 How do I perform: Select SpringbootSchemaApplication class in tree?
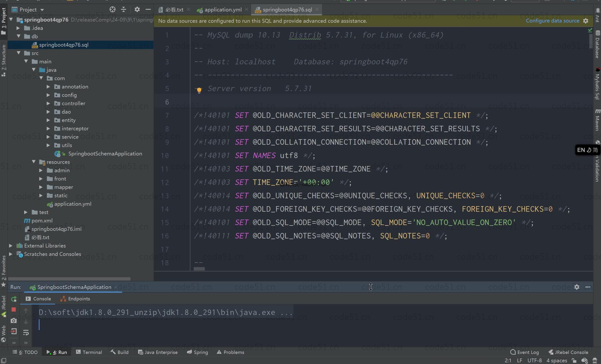[x=105, y=154]
